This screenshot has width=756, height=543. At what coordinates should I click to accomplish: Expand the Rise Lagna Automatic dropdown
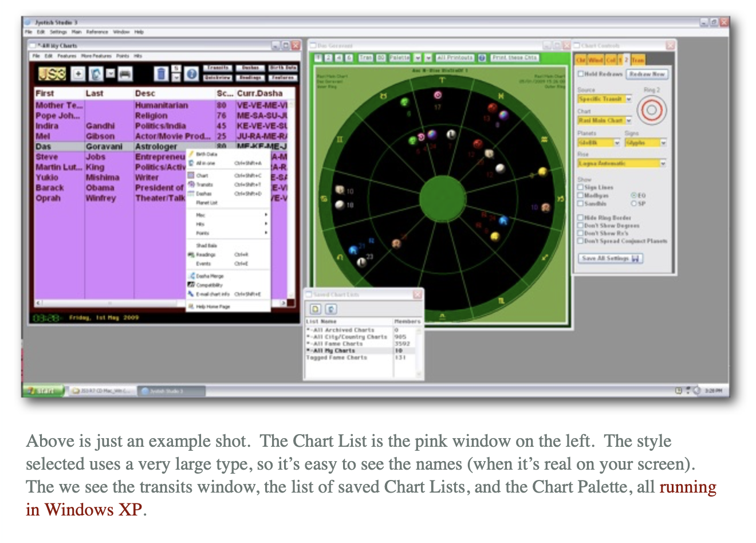tap(663, 163)
